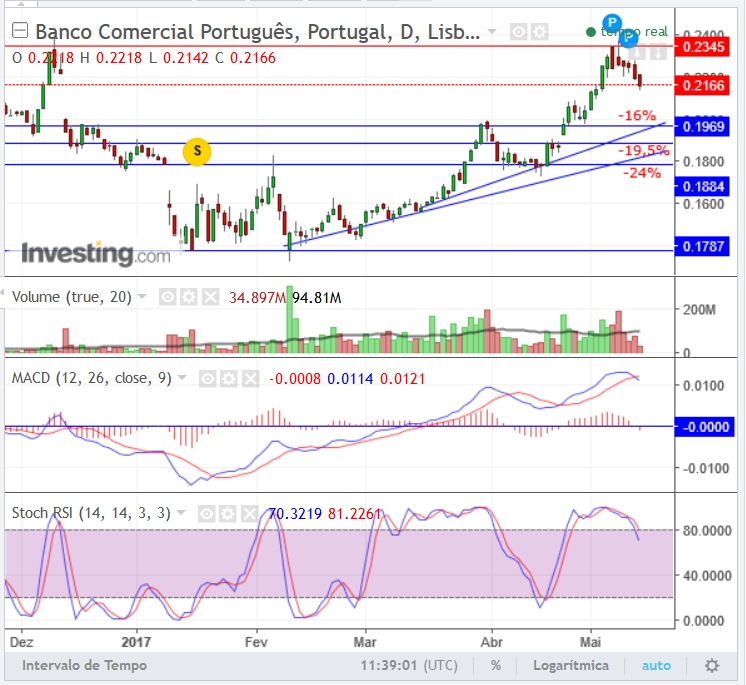Click the Fev label on time axis
The height and width of the screenshot is (685, 746).
tap(256, 642)
